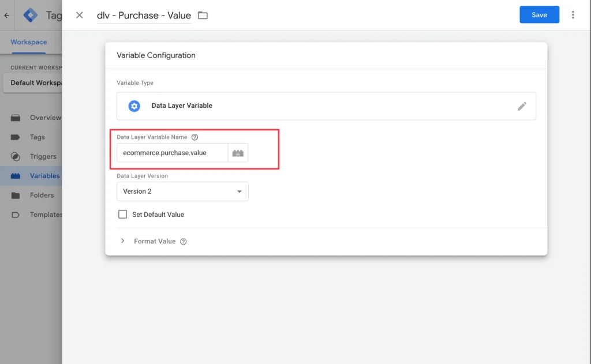Click the folder icon beside variable title
Image resolution: width=591 pixels, height=364 pixels.
click(x=203, y=16)
